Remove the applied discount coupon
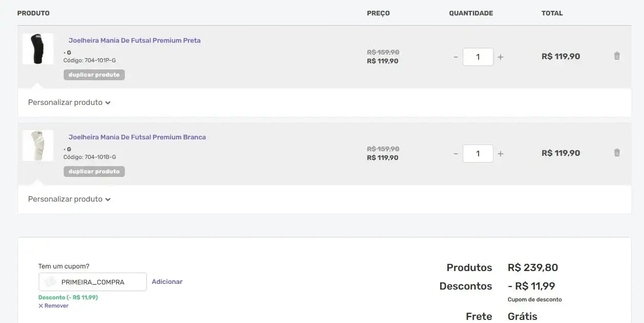The height and width of the screenshot is (323, 644). tap(53, 306)
